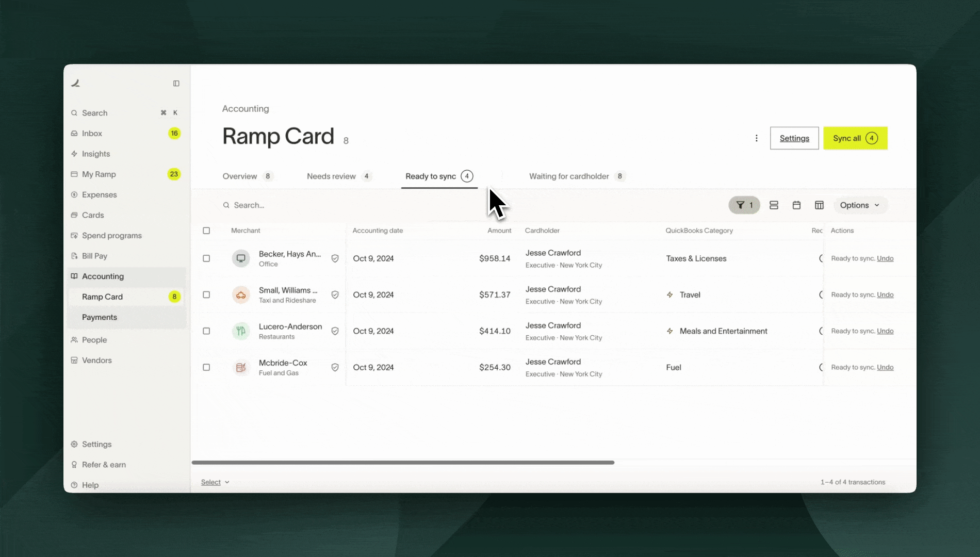The image size is (980, 557).
Task: Click the Mcbride-Cox fuel merchant icon
Action: pyautogui.click(x=241, y=367)
